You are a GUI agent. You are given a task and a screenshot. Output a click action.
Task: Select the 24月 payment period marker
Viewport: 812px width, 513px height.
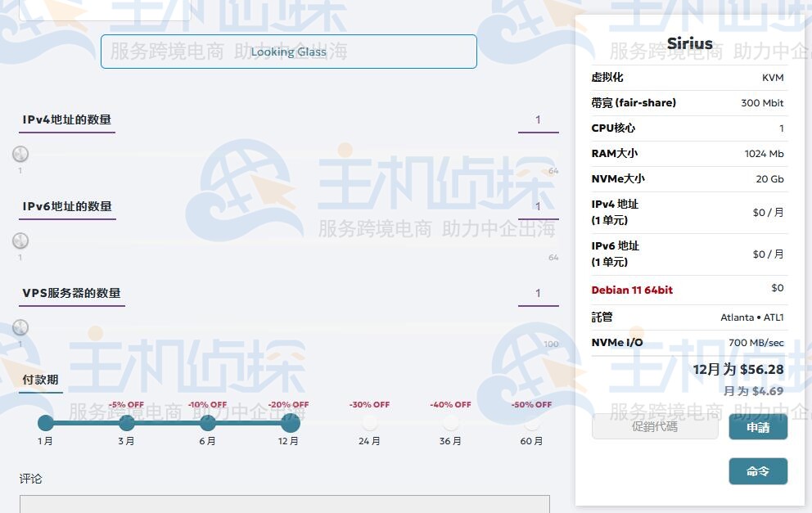[x=369, y=423]
